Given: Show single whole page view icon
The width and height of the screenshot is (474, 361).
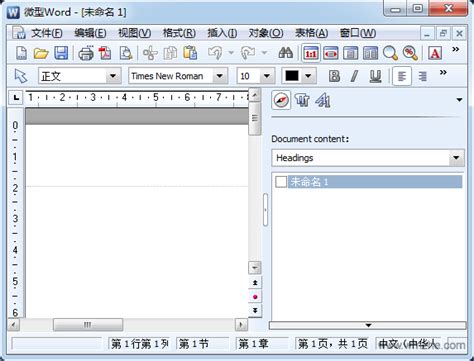Looking at the screenshot, I should click(350, 53).
